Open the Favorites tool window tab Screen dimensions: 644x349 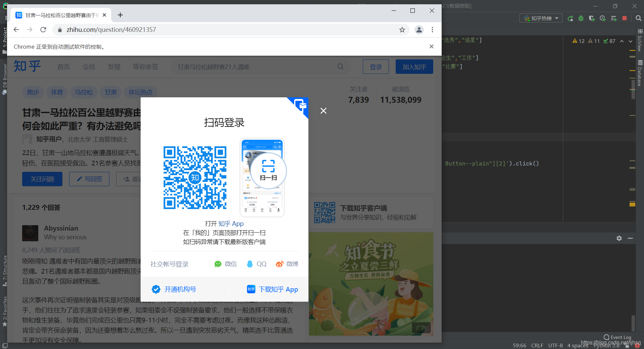5,311
